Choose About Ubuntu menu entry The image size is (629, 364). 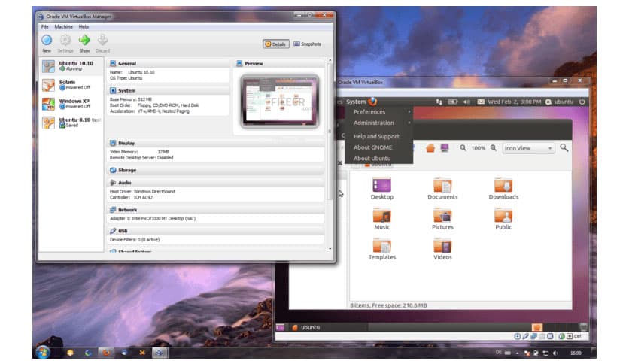(379, 159)
